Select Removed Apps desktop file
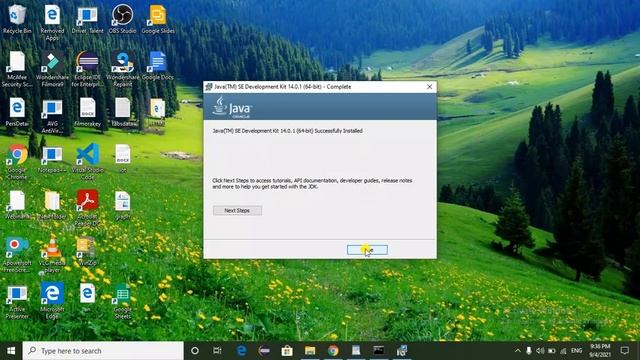This screenshot has width=640, height=360. 52,22
